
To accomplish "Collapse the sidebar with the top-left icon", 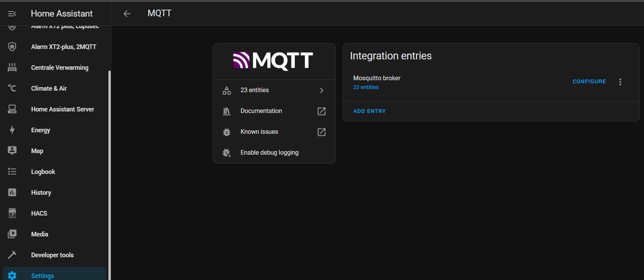I will click(12, 13).
